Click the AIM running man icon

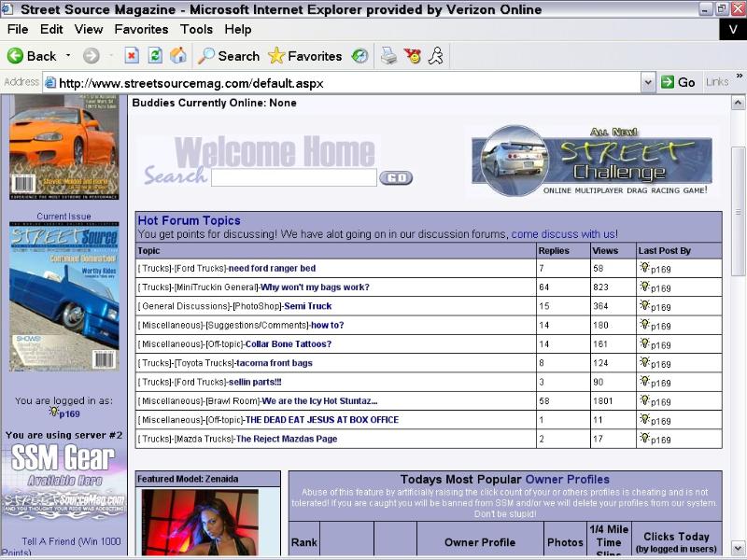(x=435, y=56)
